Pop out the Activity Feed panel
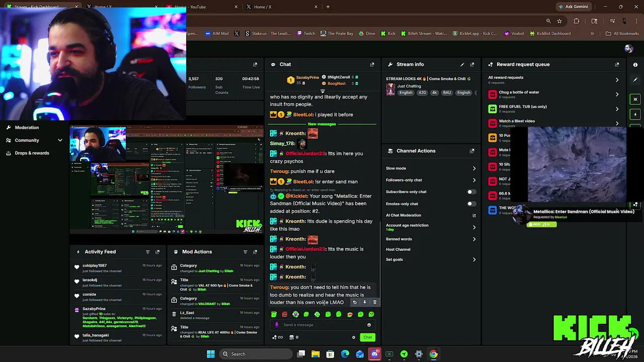This screenshot has height=362, width=644. point(157,252)
